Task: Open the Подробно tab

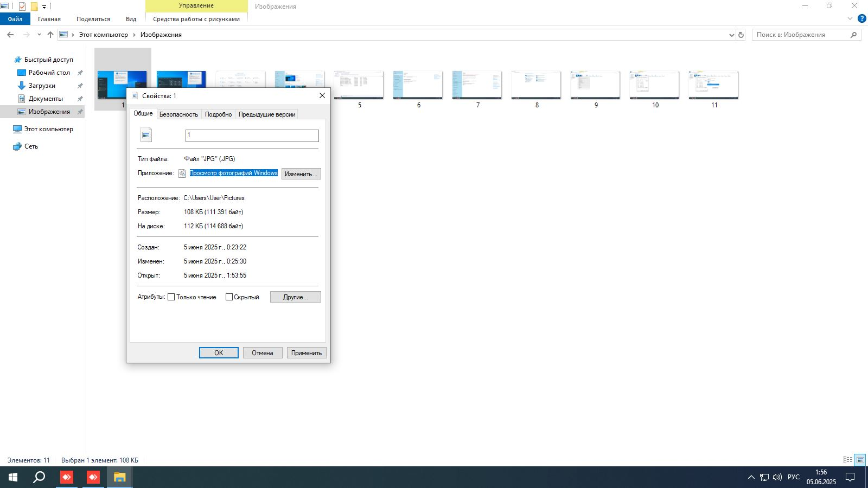Action: (219, 114)
